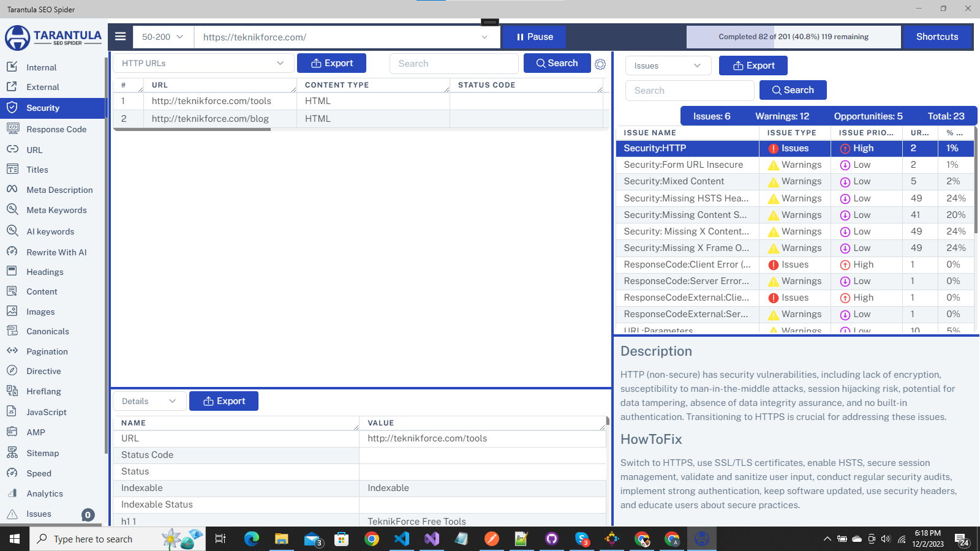
Task: Open the Hreflang sidebar icon
Action: click(12, 391)
